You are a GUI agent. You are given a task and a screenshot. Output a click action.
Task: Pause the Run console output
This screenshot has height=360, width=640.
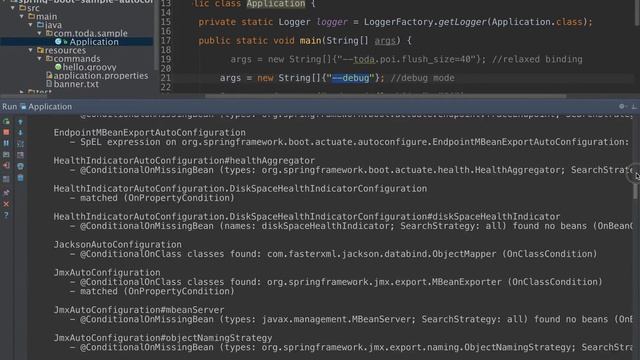tap(6, 143)
